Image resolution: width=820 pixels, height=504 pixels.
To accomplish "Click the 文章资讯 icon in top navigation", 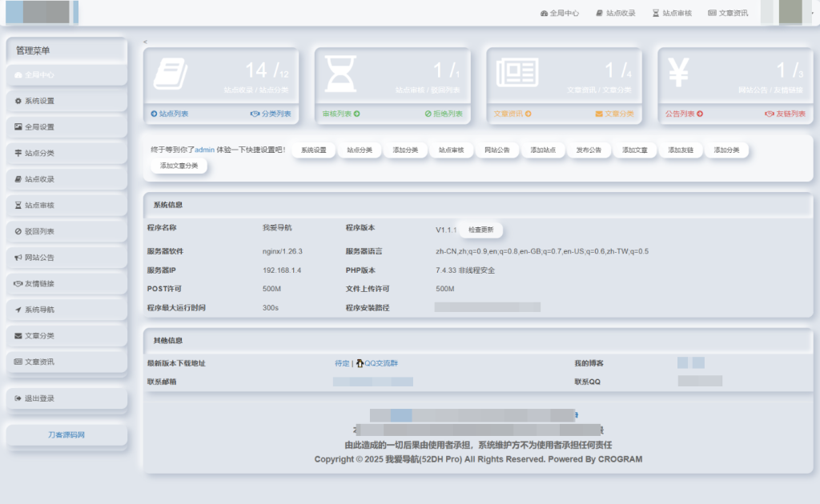I will pos(713,13).
